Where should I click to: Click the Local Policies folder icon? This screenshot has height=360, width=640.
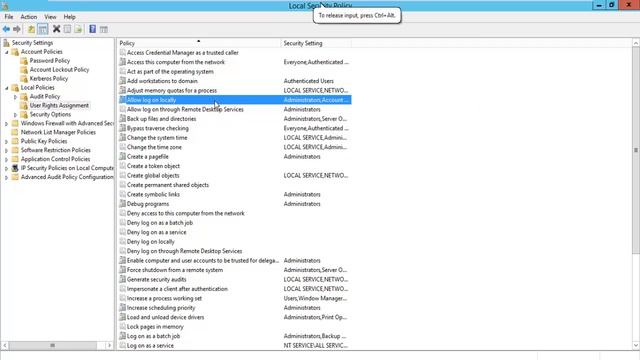pyautogui.click(x=16, y=88)
